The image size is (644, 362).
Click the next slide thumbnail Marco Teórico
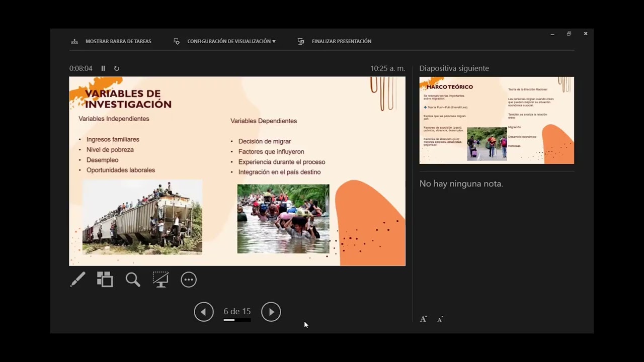click(497, 120)
